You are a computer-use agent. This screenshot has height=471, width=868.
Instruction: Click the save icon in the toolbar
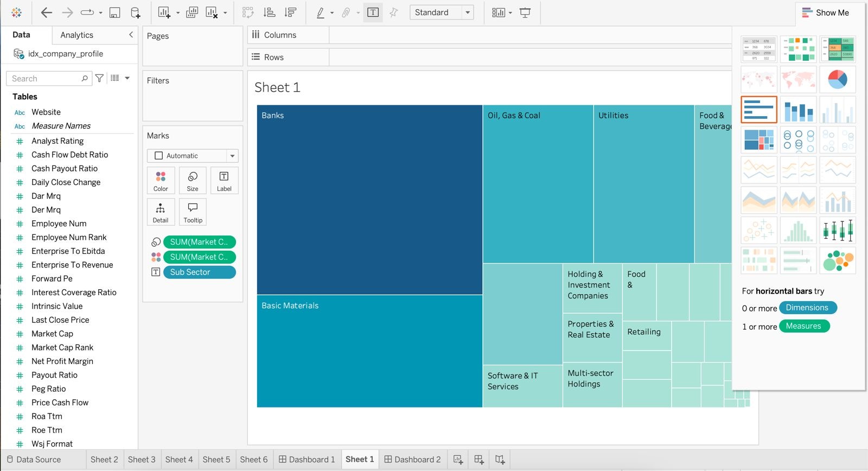(114, 12)
